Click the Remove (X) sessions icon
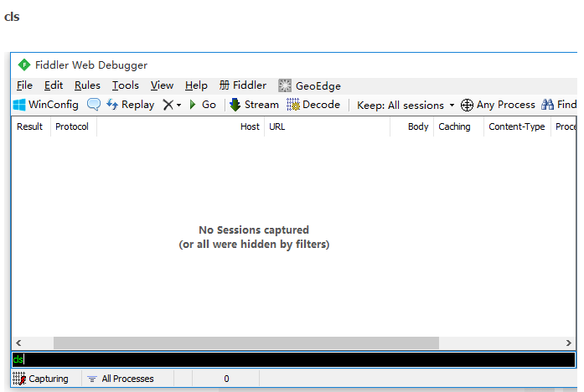This screenshot has height=392, width=584. click(x=168, y=105)
